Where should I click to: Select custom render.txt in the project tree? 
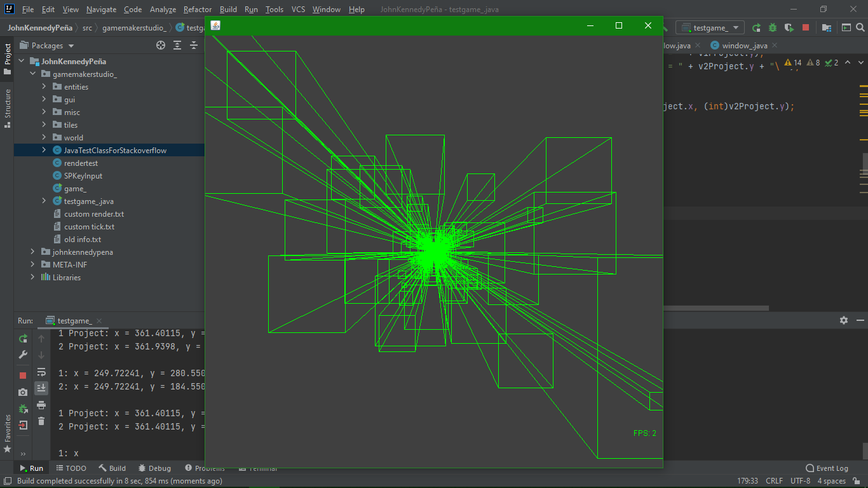[94, 214]
